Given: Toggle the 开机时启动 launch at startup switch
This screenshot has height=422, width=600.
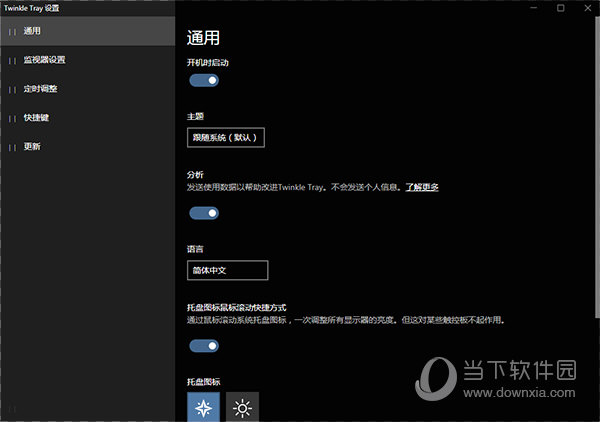Looking at the screenshot, I should [204, 80].
